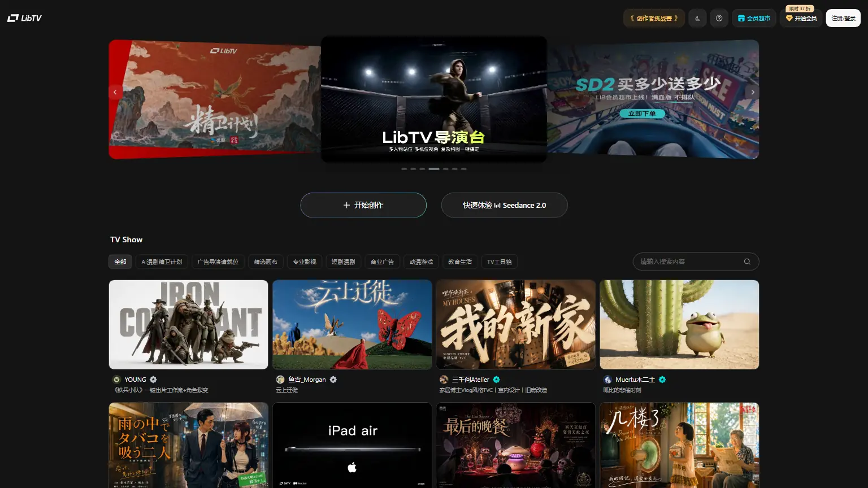Click the TV Show section heading

pos(126,239)
